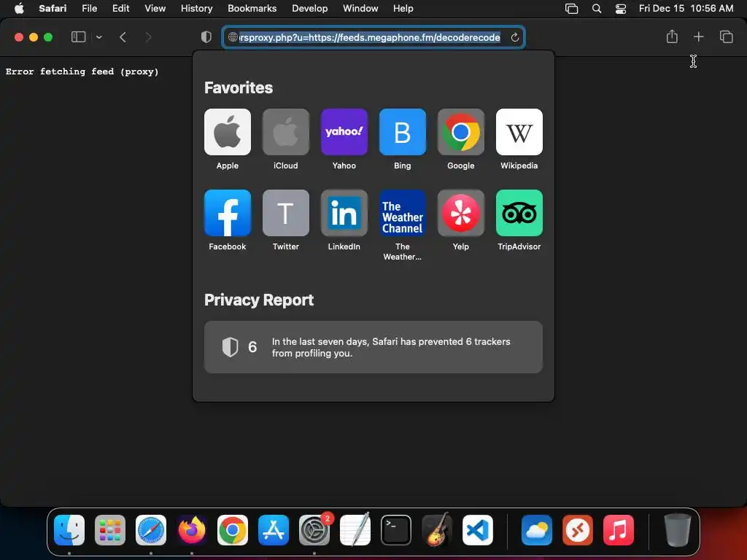Open Control Center in the menu bar
The image size is (747, 560).
click(621, 8)
